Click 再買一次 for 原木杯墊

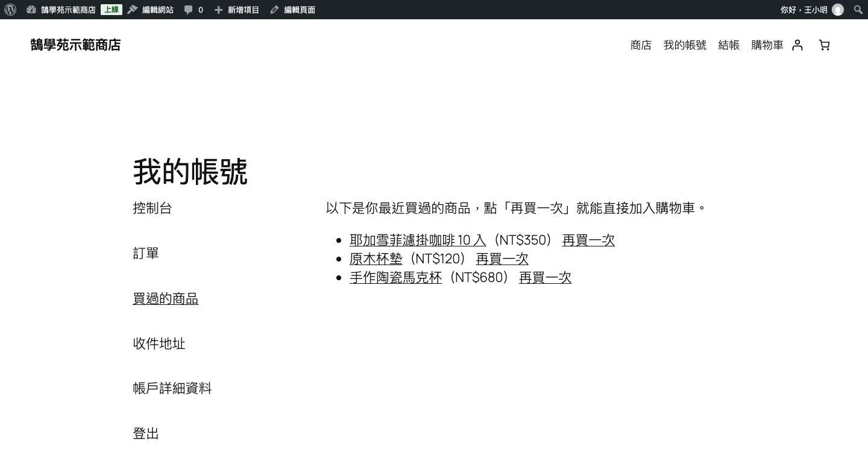(x=502, y=258)
